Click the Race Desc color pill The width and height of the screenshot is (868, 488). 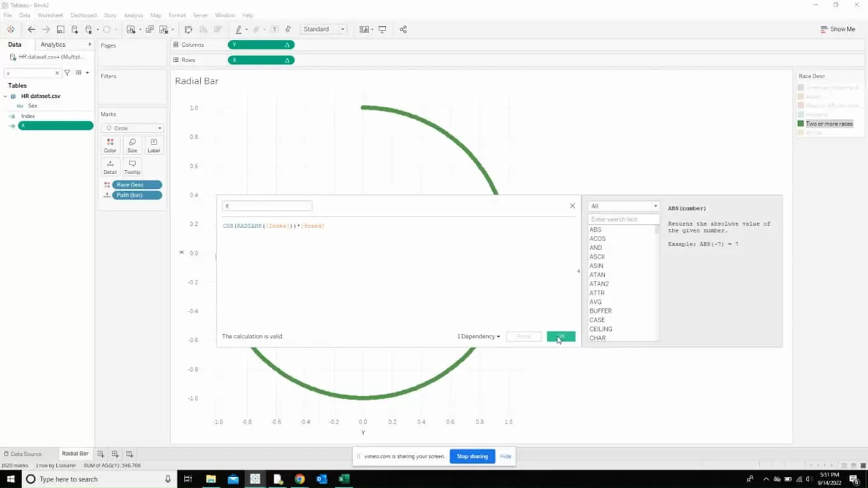(137, 185)
